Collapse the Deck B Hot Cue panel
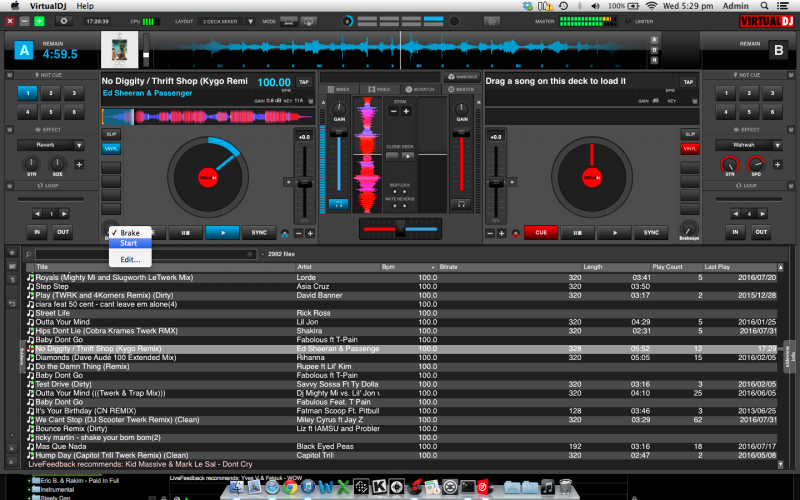Image resolution: width=800 pixels, height=500 pixels. [791, 75]
